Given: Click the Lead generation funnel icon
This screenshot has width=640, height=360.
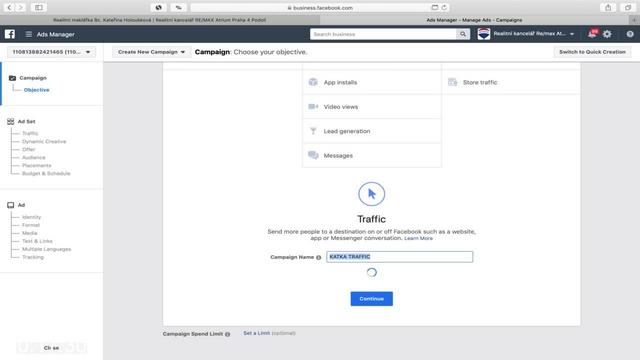Looking at the screenshot, I should [313, 131].
